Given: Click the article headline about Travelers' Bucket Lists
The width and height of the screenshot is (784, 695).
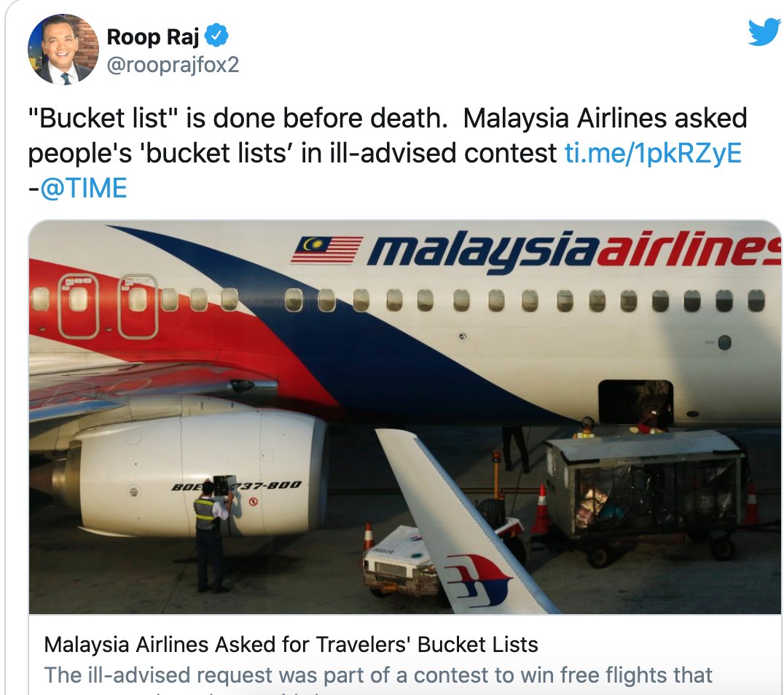Looking at the screenshot, I should coord(291,645).
